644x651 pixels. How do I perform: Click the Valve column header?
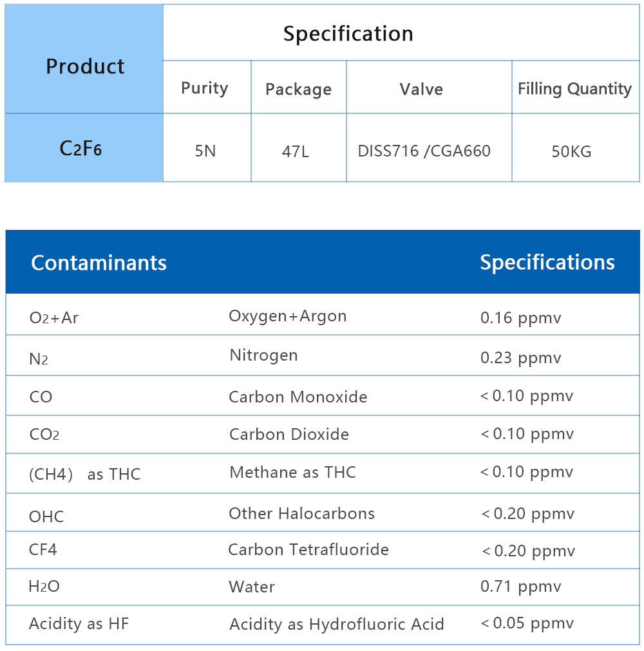421,89
